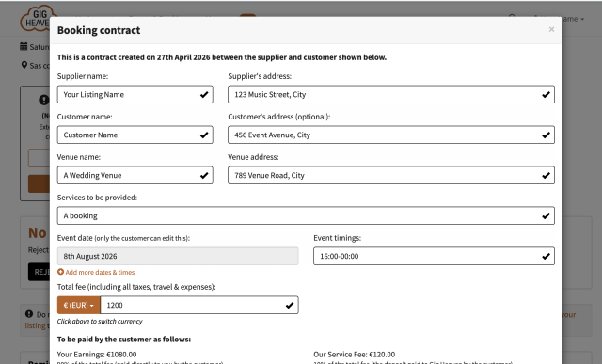Click the Supplier name input field

135,94
